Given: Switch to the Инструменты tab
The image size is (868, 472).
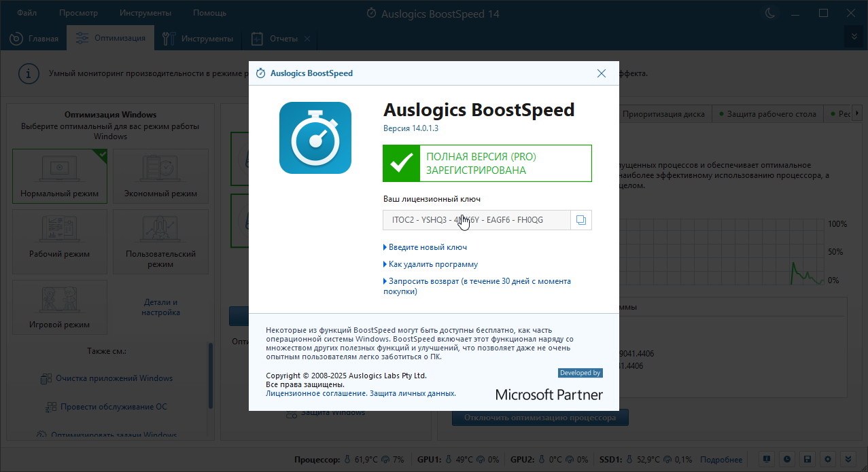Looking at the screenshot, I should 198,38.
